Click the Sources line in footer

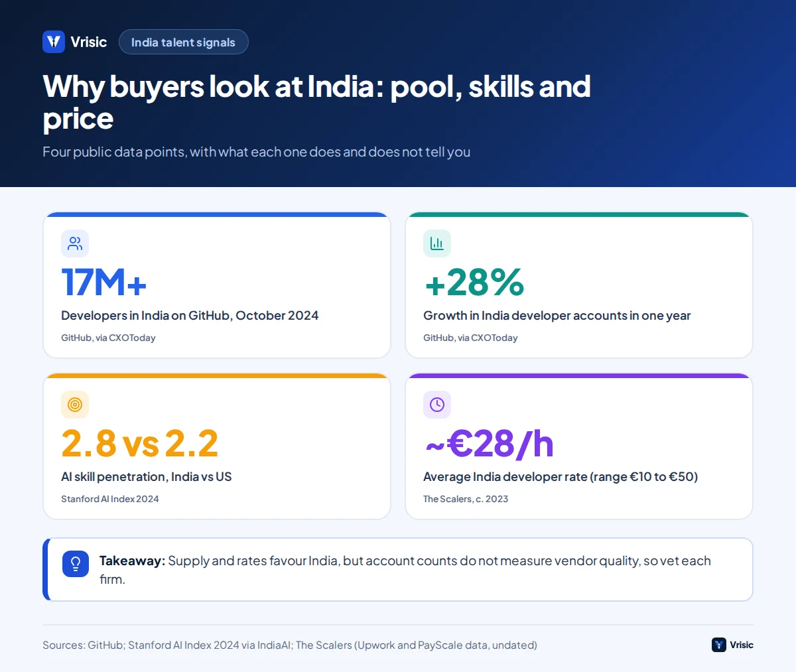tap(290, 645)
